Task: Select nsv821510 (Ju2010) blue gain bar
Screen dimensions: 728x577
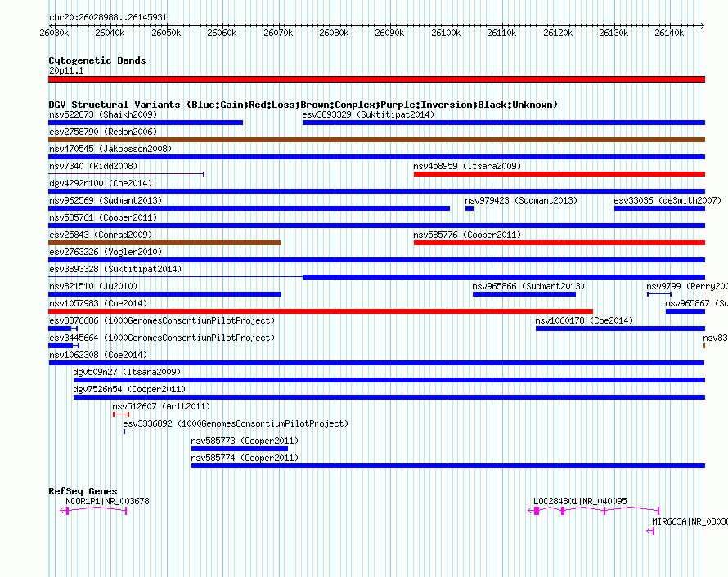Action: pos(164,294)
